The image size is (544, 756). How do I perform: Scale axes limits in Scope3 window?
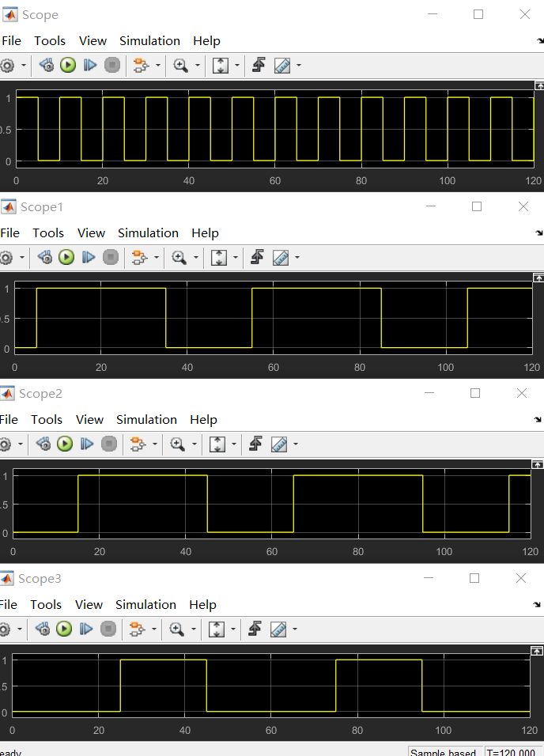(217, 629)
